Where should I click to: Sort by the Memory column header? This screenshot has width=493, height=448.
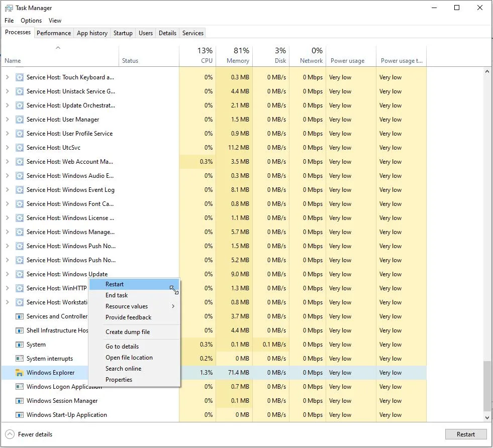tap(234, 56)
